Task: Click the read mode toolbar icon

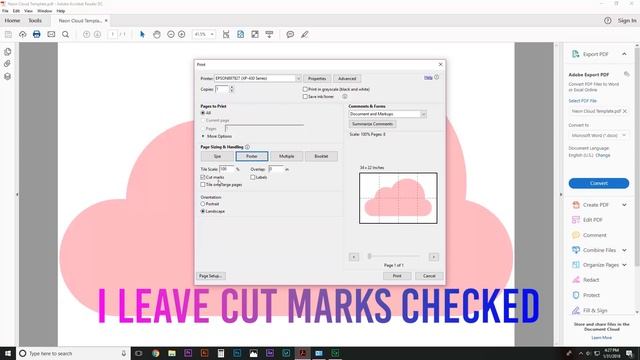Action: point(269,35)
